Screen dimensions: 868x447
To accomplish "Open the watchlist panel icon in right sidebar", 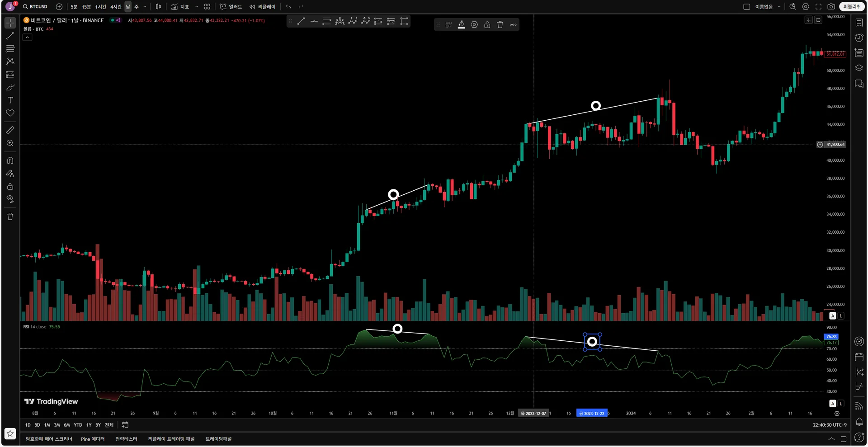I will [859, 23].
